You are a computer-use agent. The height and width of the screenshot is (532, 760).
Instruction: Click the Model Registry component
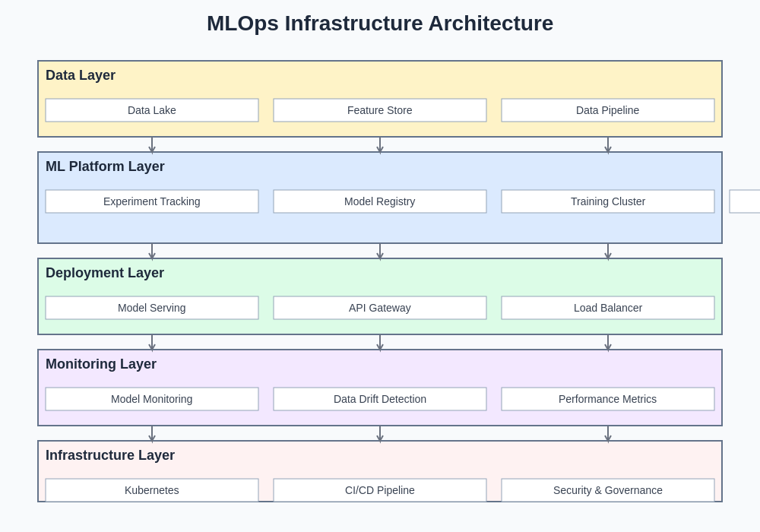380,201
